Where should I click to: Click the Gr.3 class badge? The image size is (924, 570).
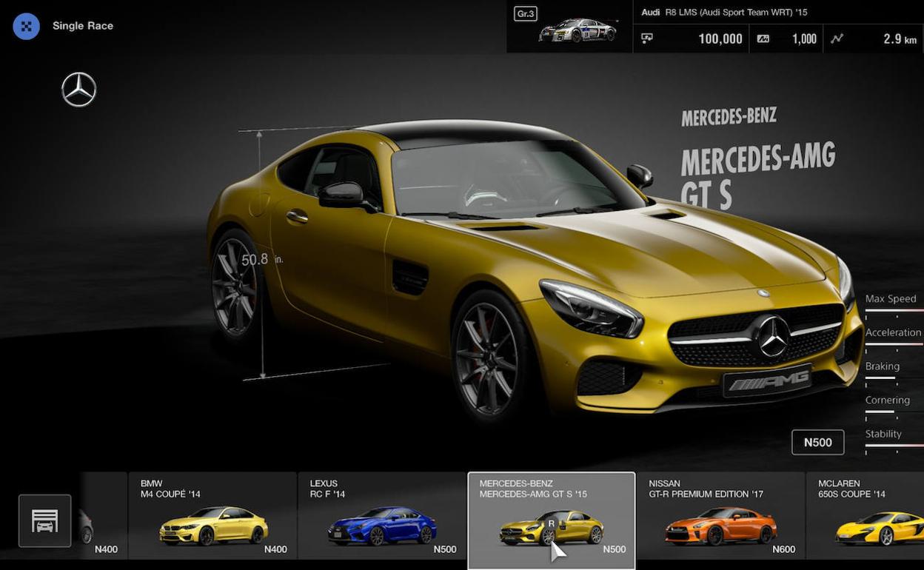pos(525,14)
